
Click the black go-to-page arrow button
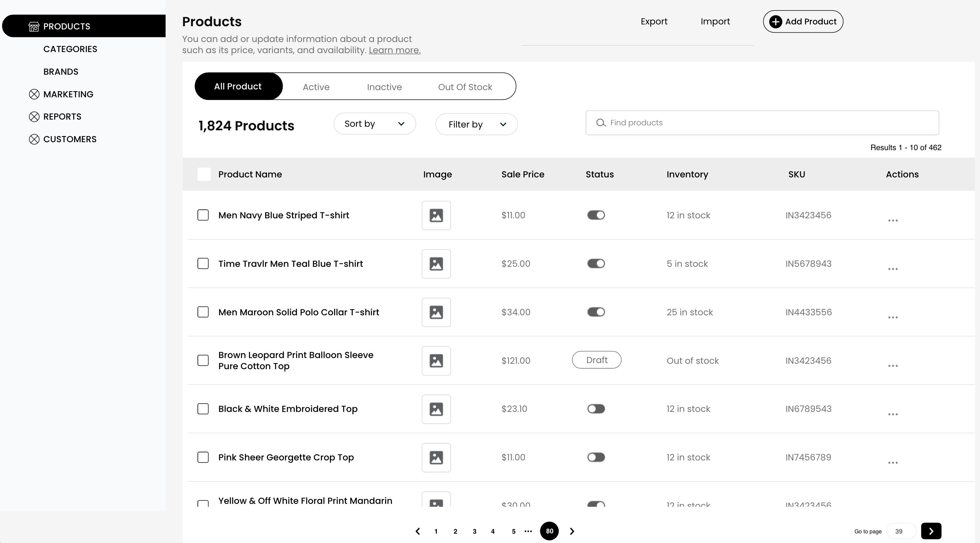(x=931, y=531)
